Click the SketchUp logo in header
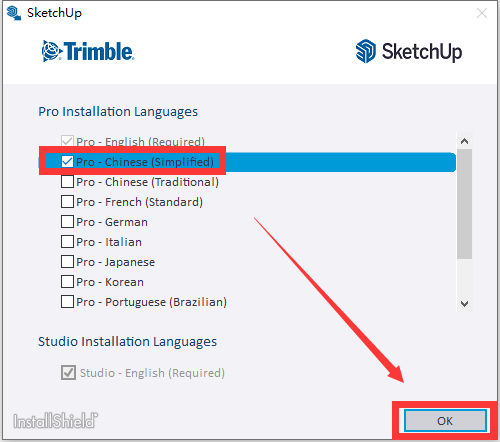Image resolution: width=500 pixels, height=442 pixels. point(409,51)
